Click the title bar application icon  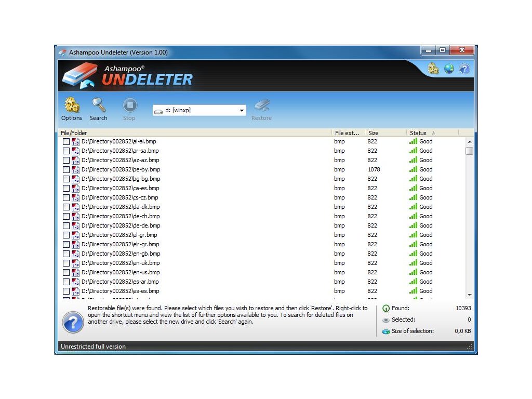coord(62,52)
